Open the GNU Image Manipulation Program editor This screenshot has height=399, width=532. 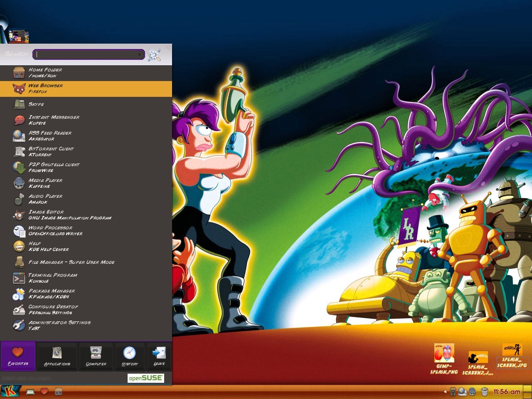coord(86,215)
